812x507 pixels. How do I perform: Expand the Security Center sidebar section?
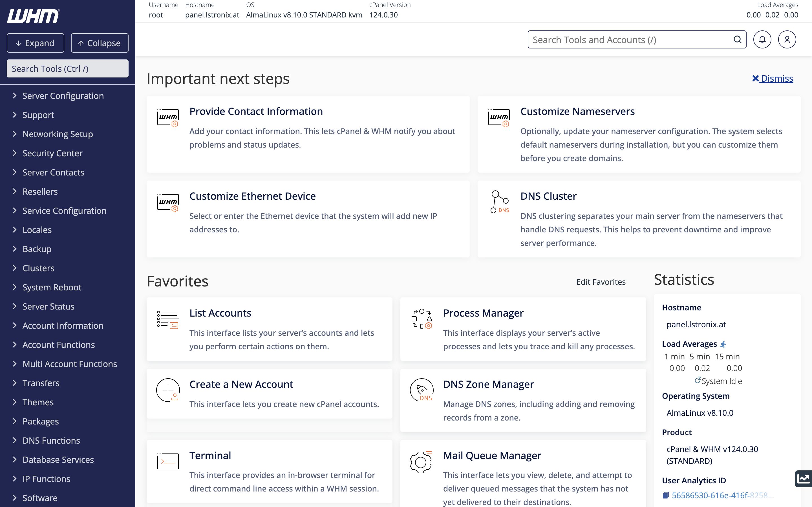52,153
